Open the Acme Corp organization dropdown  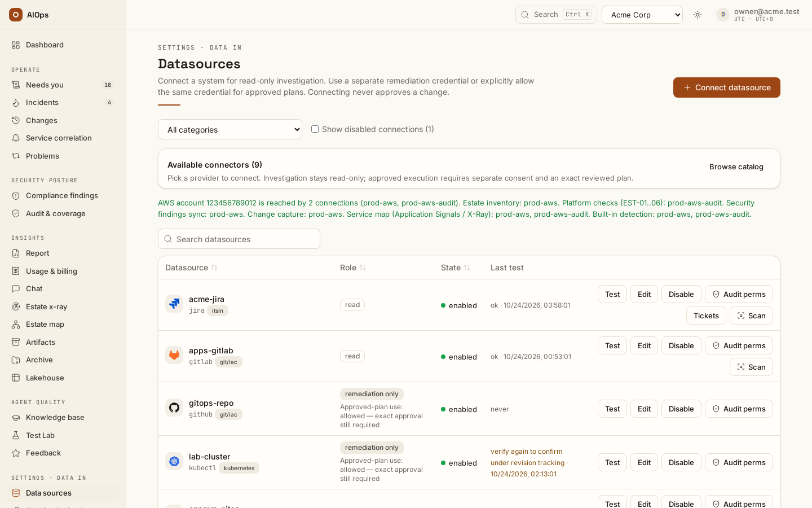point(642,15)
